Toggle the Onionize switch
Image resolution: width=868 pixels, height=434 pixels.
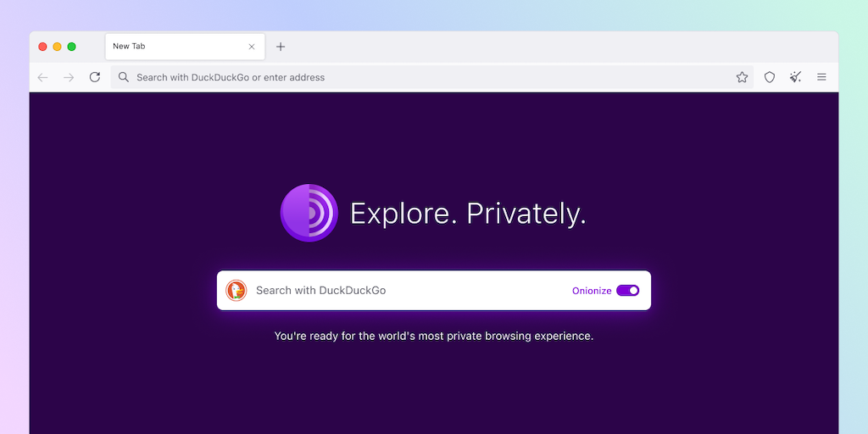628,291
